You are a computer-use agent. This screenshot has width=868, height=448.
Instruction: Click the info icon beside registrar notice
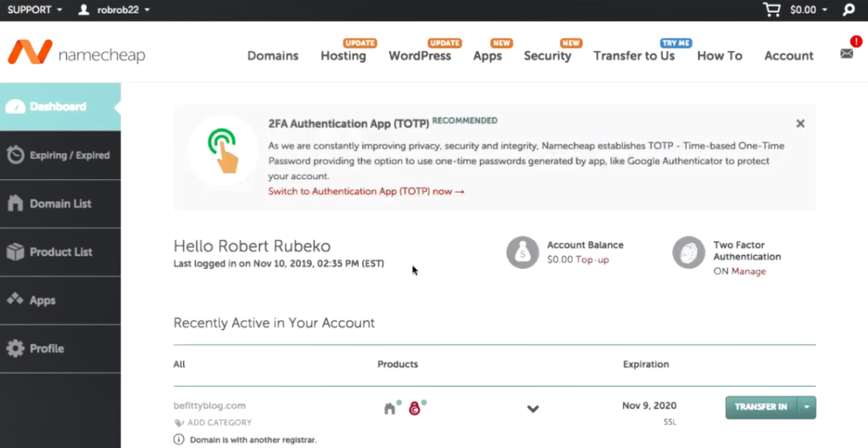tap(179, 440)
